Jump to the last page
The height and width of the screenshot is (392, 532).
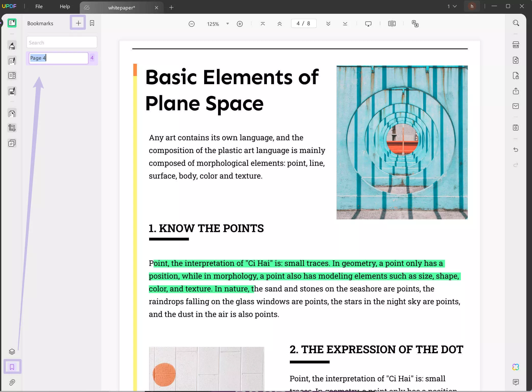pyautogui.click(x=345, y=24)
